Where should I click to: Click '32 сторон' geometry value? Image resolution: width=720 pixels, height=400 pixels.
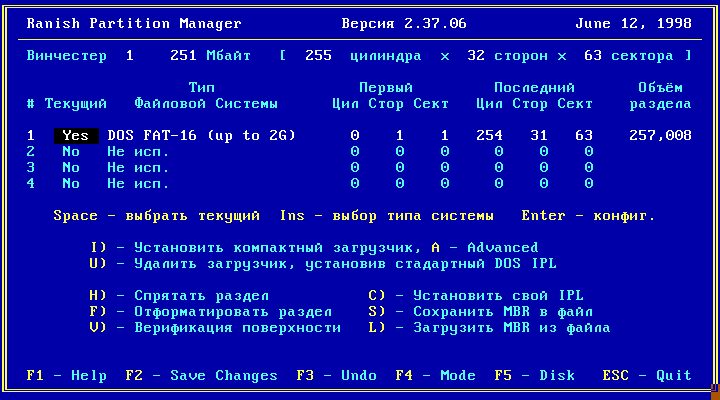pyautogui.click(x=507, y=56)
